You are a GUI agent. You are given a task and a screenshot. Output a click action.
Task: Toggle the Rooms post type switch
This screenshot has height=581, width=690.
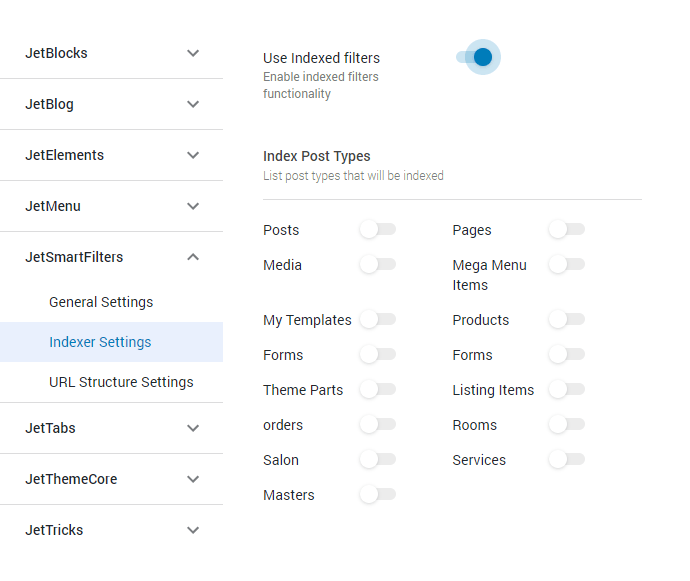click(x=567, y=424)
